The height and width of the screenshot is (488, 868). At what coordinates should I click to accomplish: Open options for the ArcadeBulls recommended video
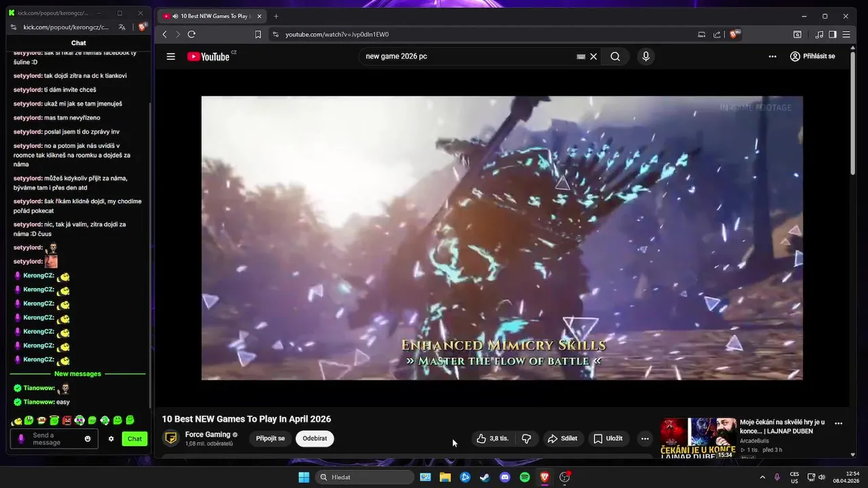[x=838, y=423]
